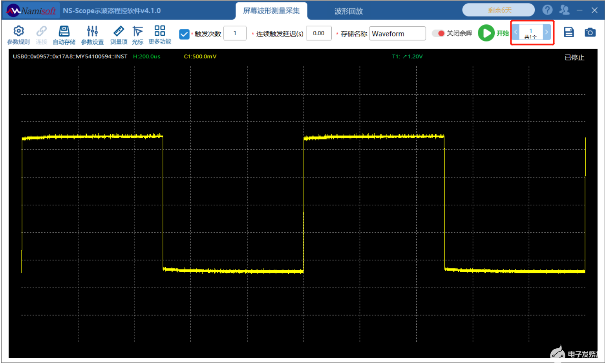Screen dimensions: 605x364
Task: Go to previous waveform arrow
Action: pos(516,32)
